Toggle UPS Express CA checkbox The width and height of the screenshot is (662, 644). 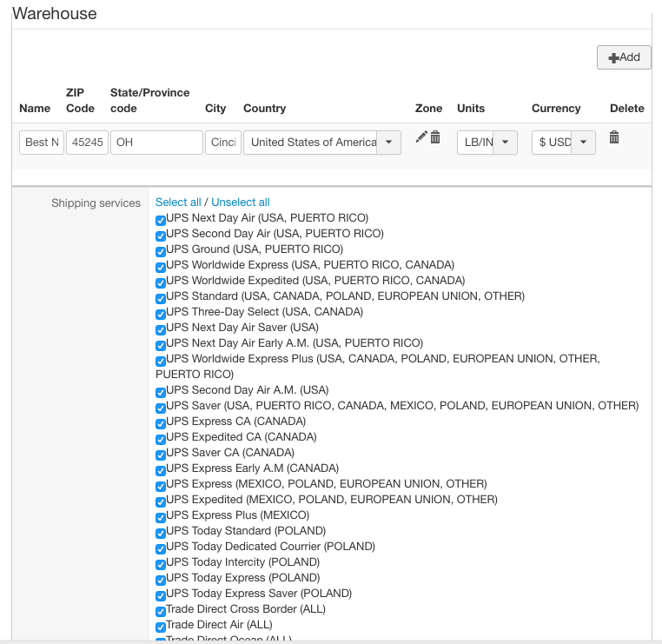(x=161, y=423)
